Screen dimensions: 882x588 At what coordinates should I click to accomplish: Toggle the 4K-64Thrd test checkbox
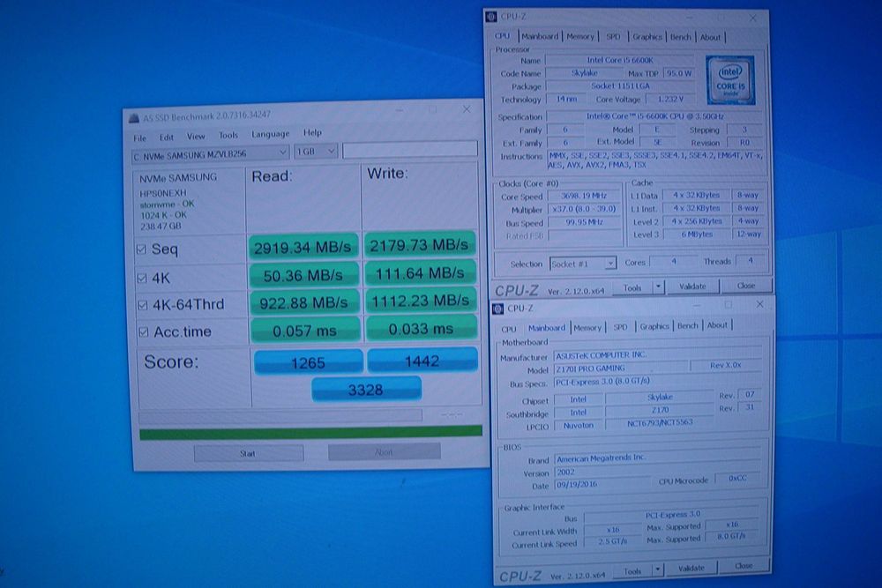point(143,305)
